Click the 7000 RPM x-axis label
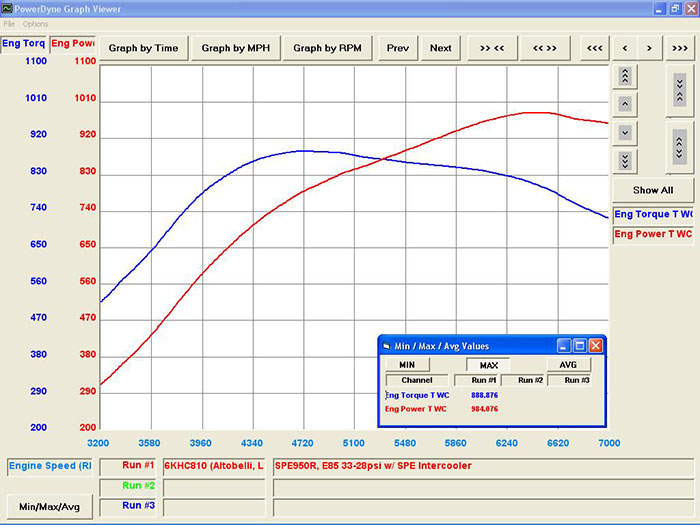 pyautogui.click(x=609, y=443)
